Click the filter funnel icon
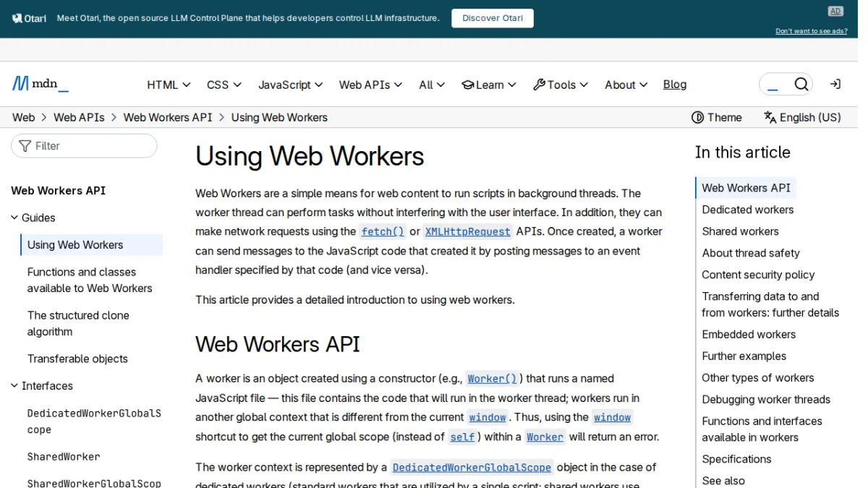The height and width of the screenshot is (488, 868). coord(25,146)
